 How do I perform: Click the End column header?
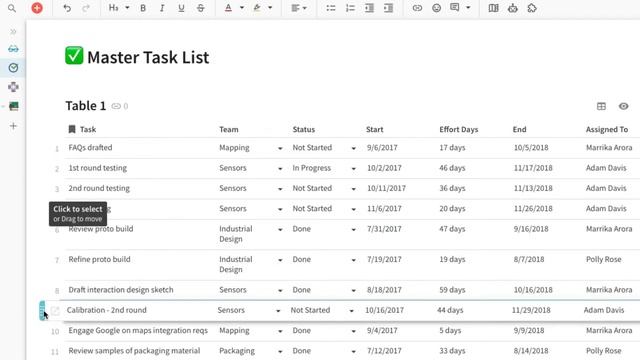tap(519, 129)
